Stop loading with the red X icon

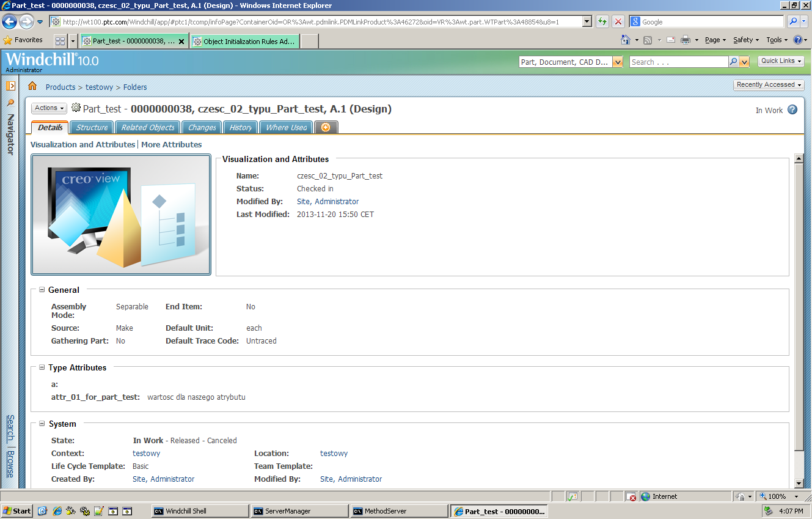(x=618, y=21)
